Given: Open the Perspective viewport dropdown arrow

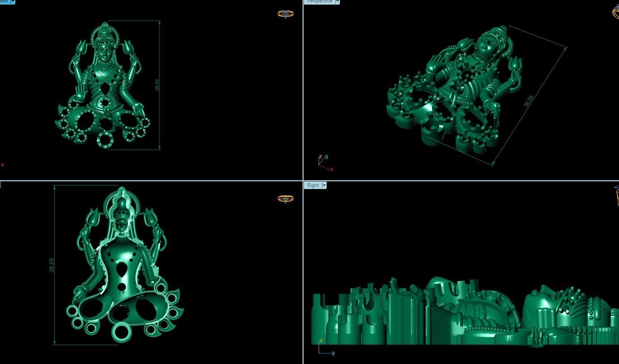Looking at the screenshot, I should tap(337, 2).
